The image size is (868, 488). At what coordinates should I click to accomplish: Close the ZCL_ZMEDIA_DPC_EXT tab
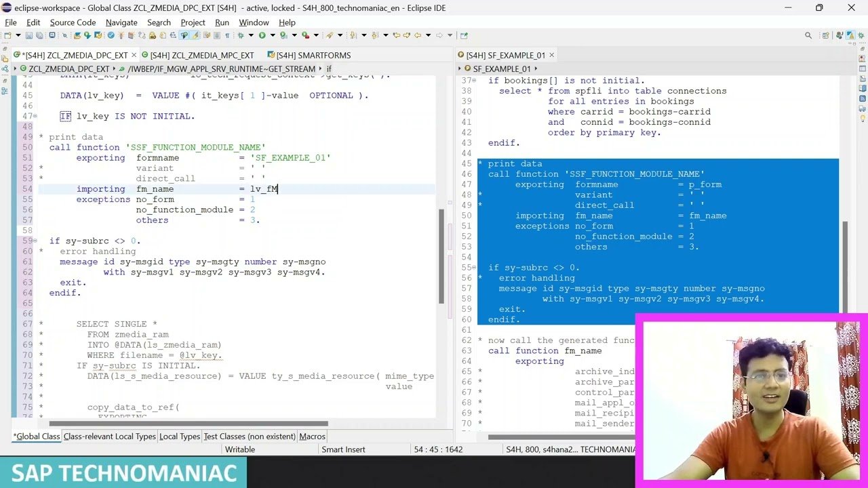[x=134, y=56]
